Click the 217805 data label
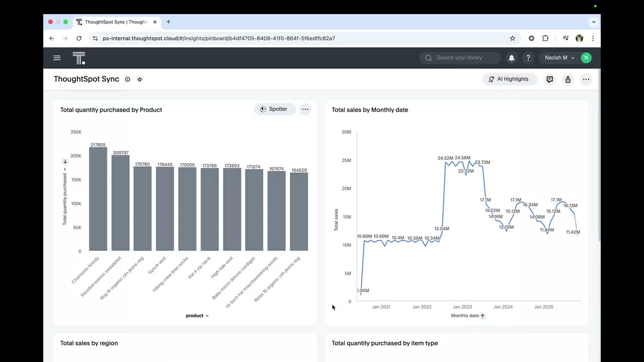Viewport: 644px width, 362px height. tap(98, 145)
